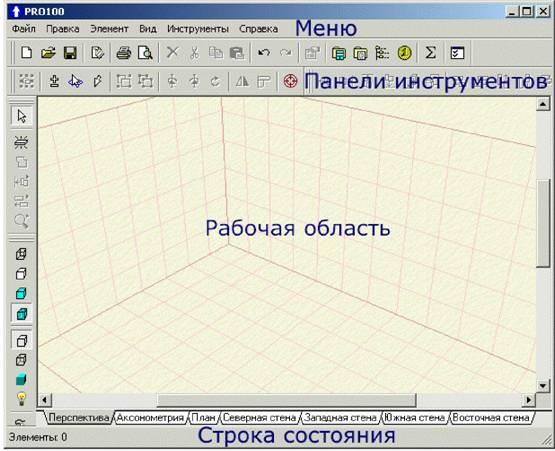Open print preview with the magnifier page icon
555x451 pixels.
pos(145,53)
